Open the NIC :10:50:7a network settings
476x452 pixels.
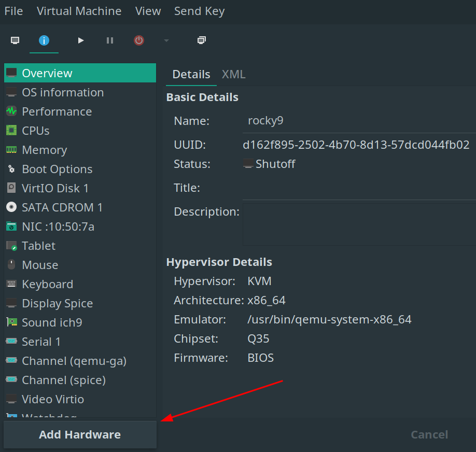(x=58, y=227)
